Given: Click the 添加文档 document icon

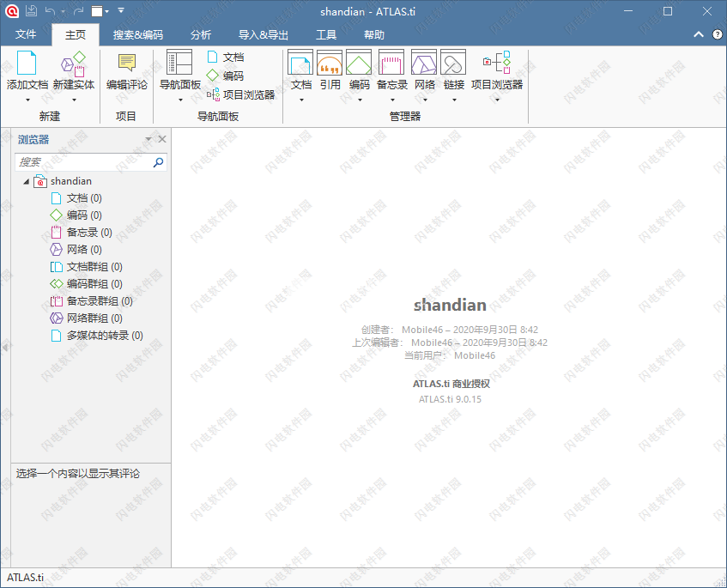Looking at the screenshot, I should point(27,63).
